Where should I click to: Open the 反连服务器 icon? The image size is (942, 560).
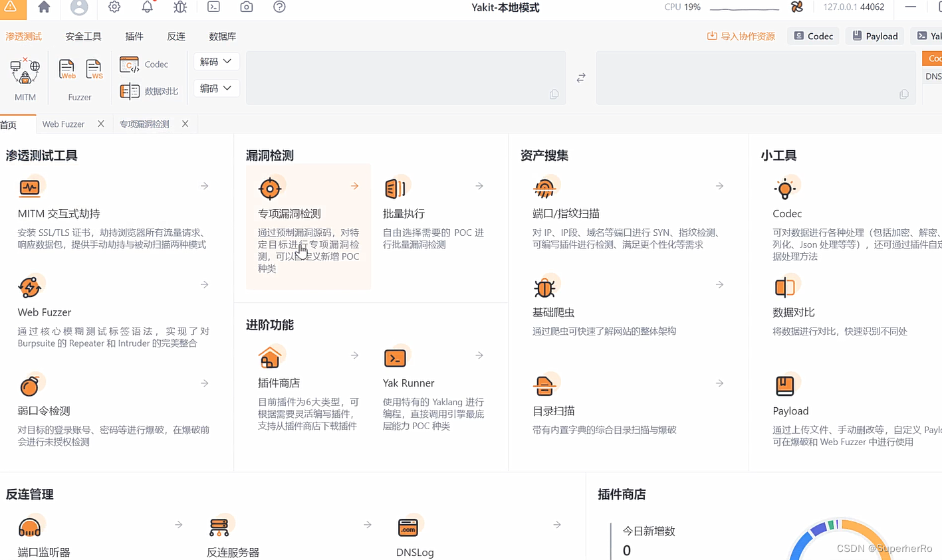pyautogui.click(x=219, y=527)
